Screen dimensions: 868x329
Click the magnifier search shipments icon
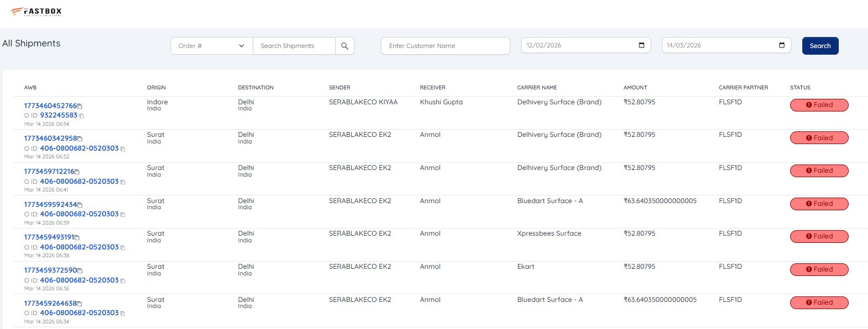coord(345,46)
